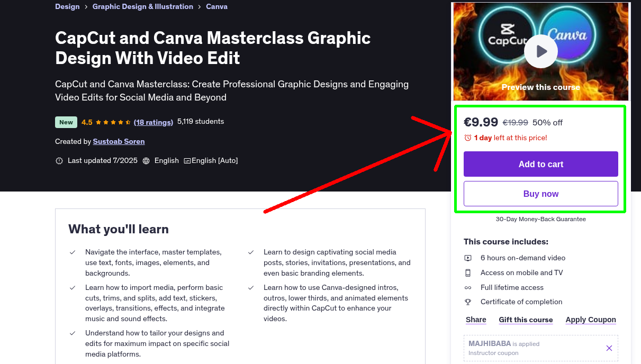Viewport: 641px width, 364px height.
Task: Open Graphic Design & Illustration breadcrumb
Action: tap(143, 7)
